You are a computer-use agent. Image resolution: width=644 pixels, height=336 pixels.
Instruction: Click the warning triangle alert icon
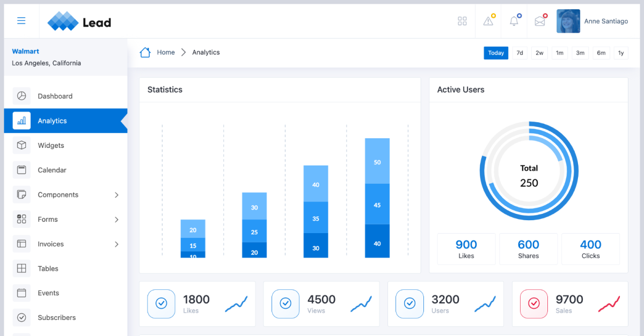[x=488, y=21]
